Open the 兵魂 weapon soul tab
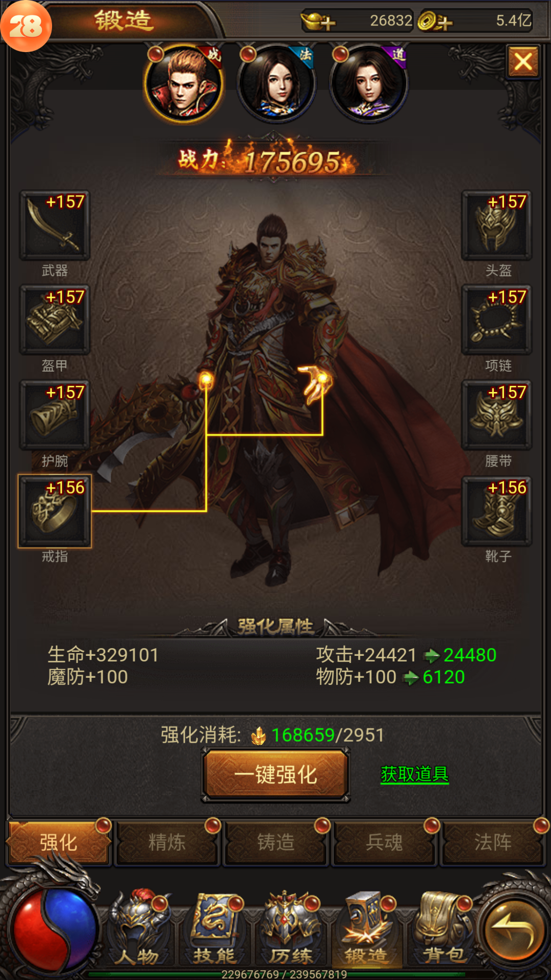 [x=384, y=842]
